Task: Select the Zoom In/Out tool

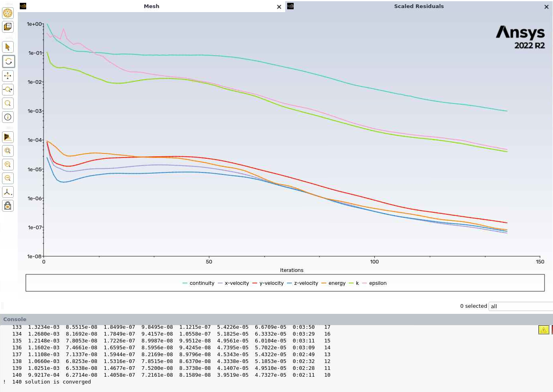Action: pos(8,89)
